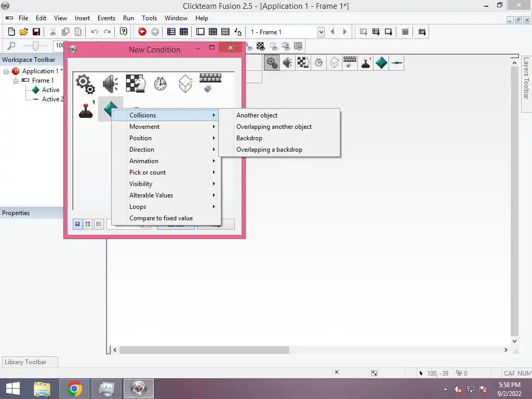532x399 pixels.
Task: Choose Backdrop collision condition
Action: tap(279, 138)
